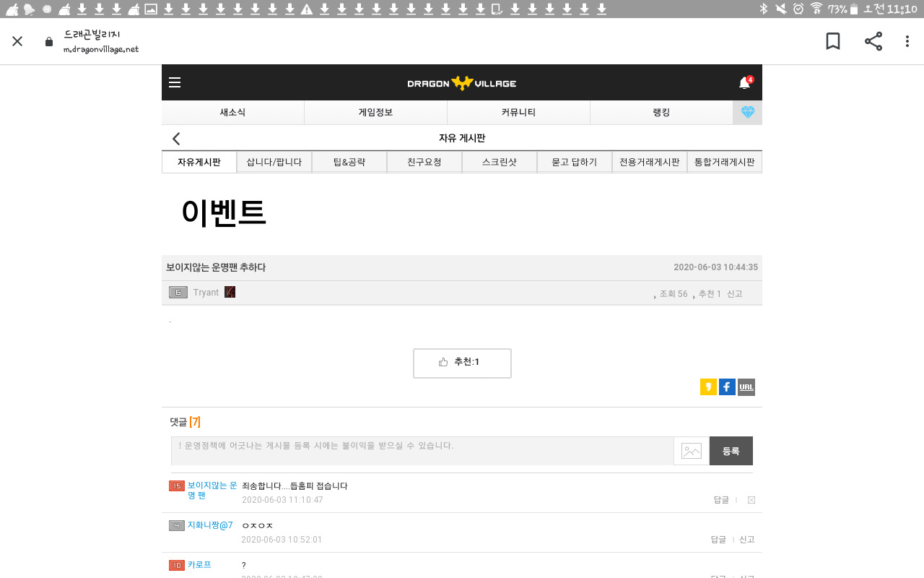Copy post link with URL icon
This screenshot has width=924, height=578.
coord(746,387)
